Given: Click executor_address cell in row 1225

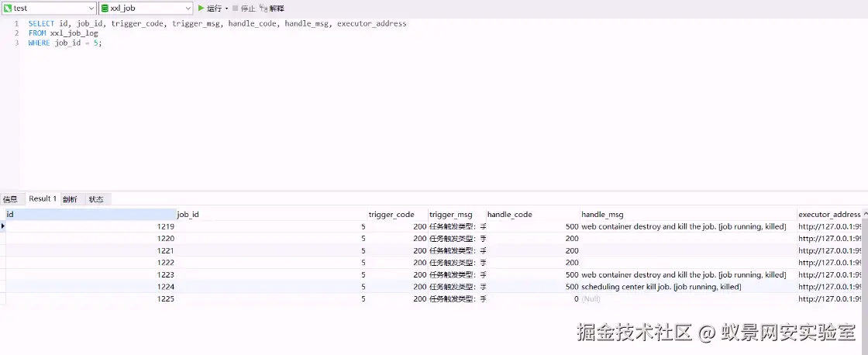Looking at the screenshot, I should [829, 299].
